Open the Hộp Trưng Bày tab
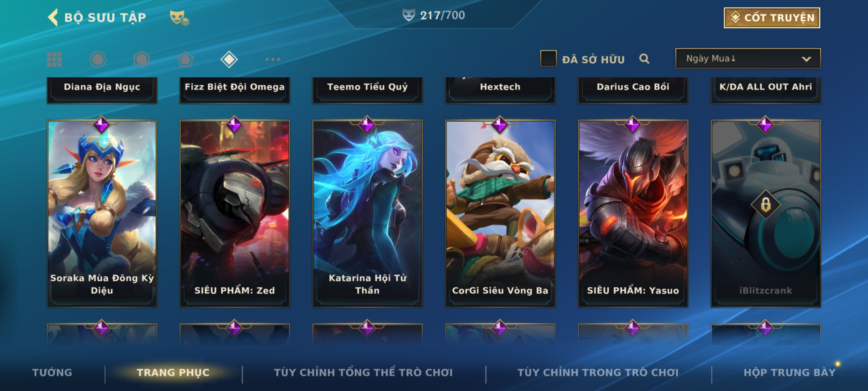The image size is (868, 391). 790,373
